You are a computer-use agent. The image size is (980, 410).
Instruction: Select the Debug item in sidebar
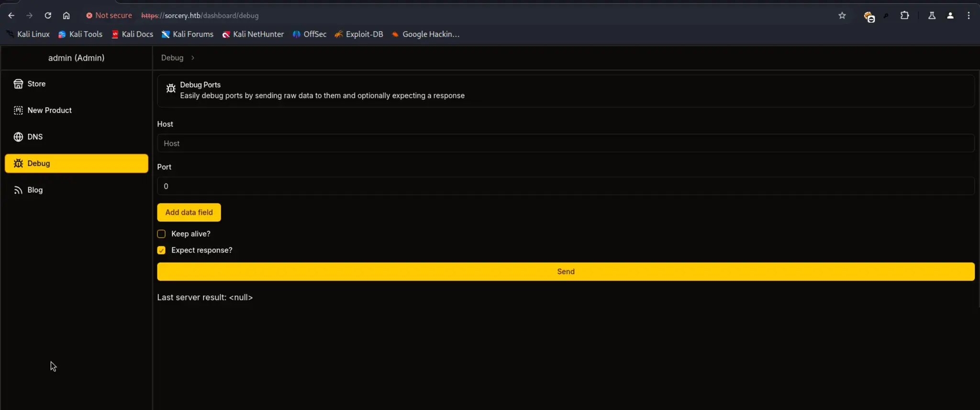(76, 163)
